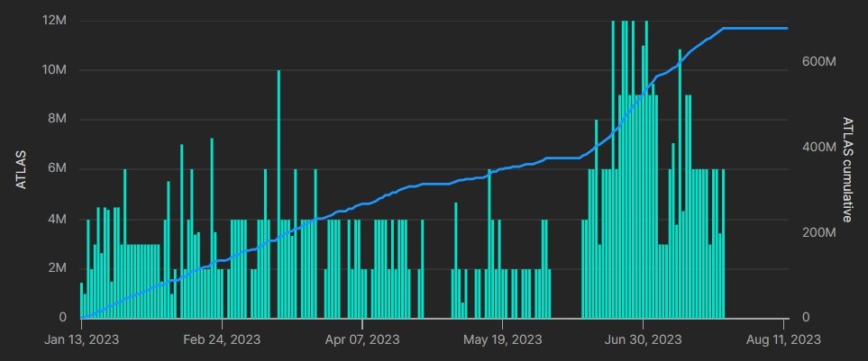Click the '8M' left y-axis tick label
This screenshot has height=361, width=868.
click(59, 120)
